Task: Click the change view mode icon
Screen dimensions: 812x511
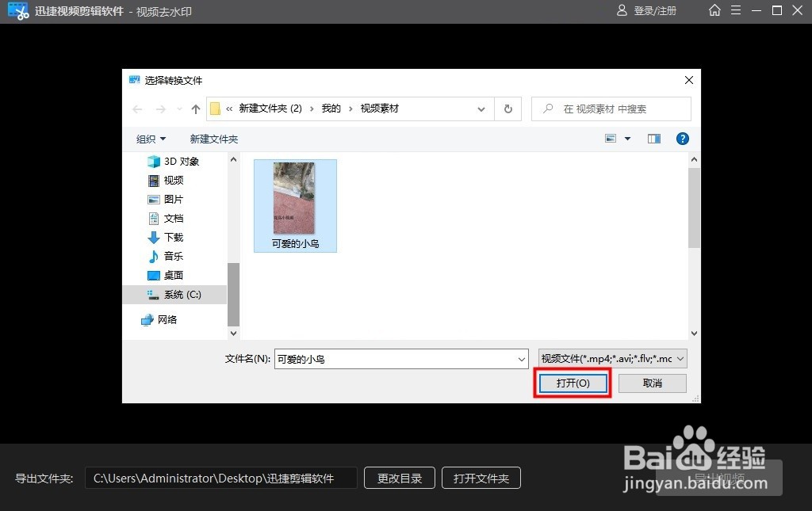Action: pos(609,138)
